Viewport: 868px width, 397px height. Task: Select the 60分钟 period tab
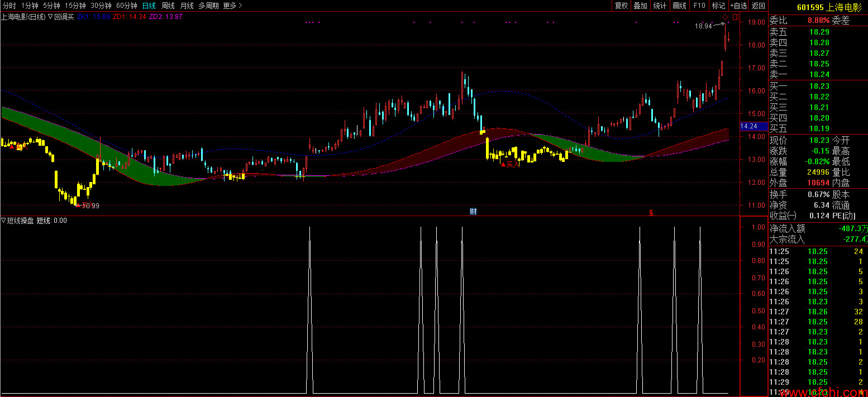(x=127, y=6)
